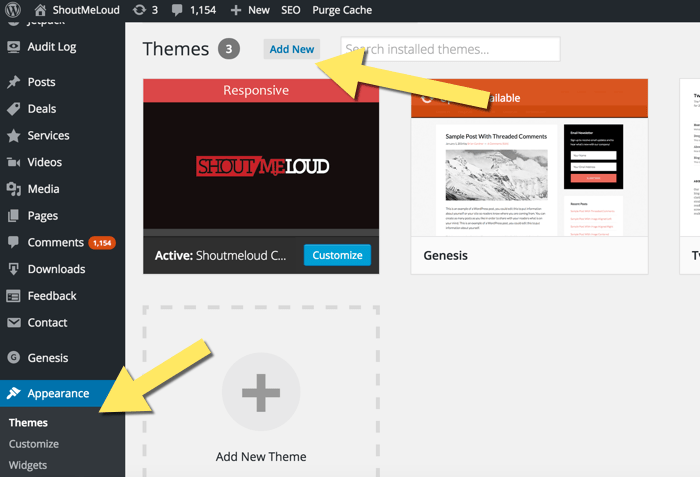Screen dimensions: 700x477
Task: Click the 1,154 comments badge in sidebar
Action: pyautogui.click(x=102, y=243)
